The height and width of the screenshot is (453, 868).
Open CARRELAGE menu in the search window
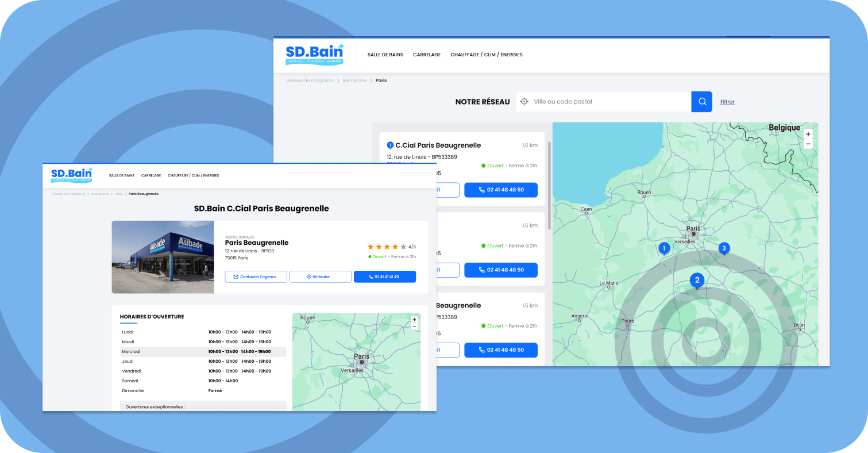pos(427,55)
